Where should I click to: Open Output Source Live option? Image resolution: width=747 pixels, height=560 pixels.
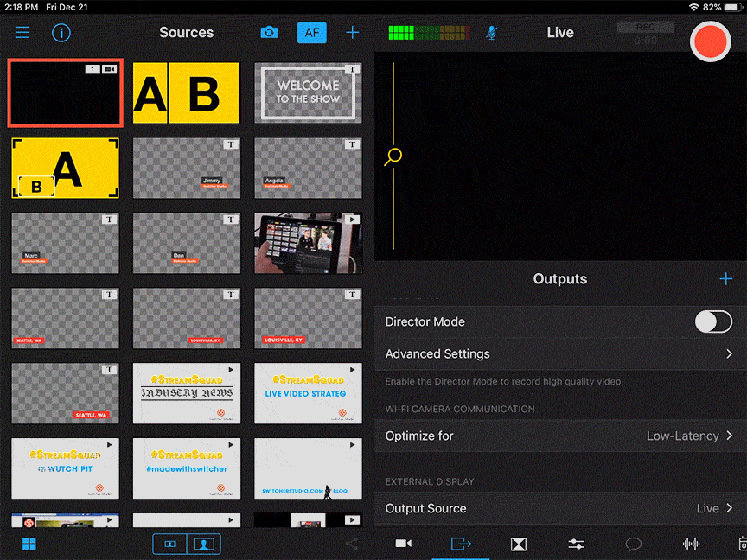click(559, 508)
